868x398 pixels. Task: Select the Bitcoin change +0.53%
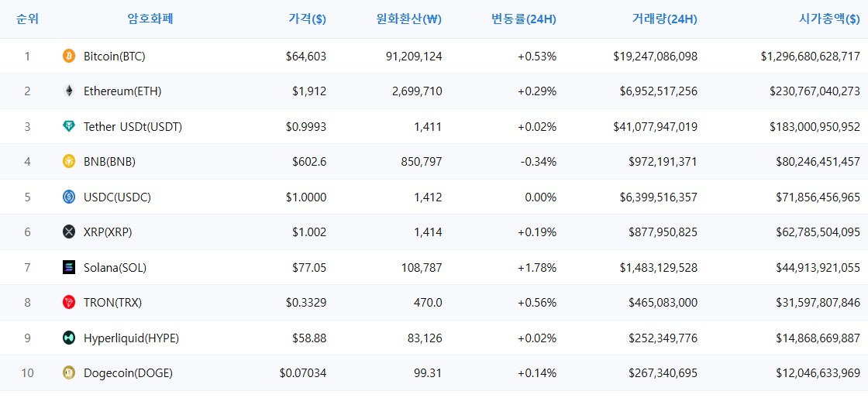tap(537, 56)
